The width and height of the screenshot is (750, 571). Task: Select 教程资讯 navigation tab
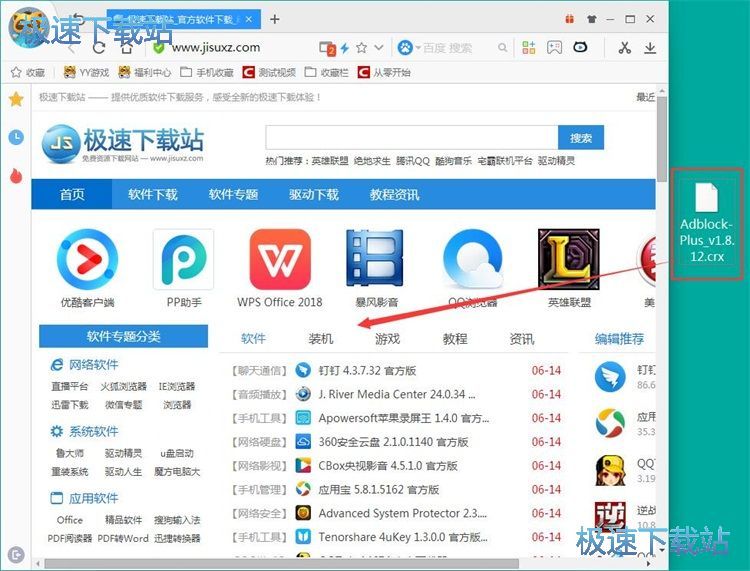pyautogui.click(x=394, y=195)
